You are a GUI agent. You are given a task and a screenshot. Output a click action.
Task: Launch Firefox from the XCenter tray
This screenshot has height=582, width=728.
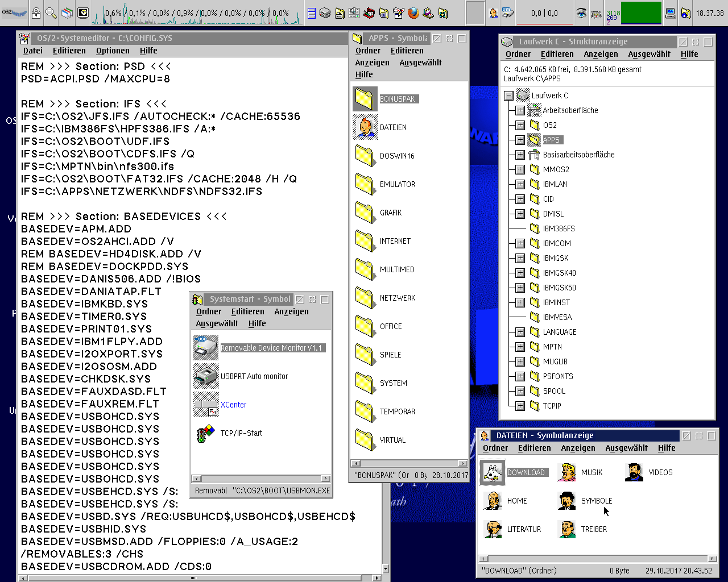pyautogui.click(x=413, y=13)
